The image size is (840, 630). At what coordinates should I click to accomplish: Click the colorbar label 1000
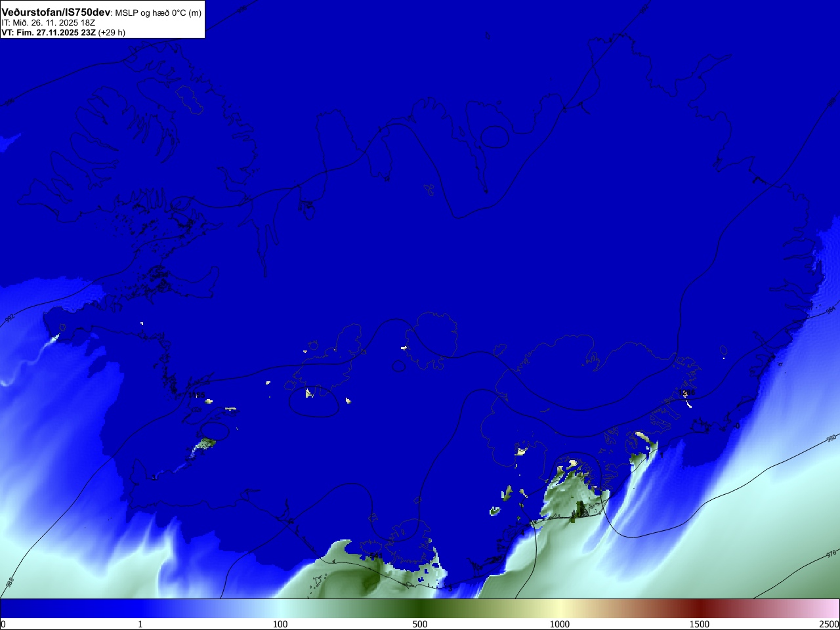click(560, 624)
